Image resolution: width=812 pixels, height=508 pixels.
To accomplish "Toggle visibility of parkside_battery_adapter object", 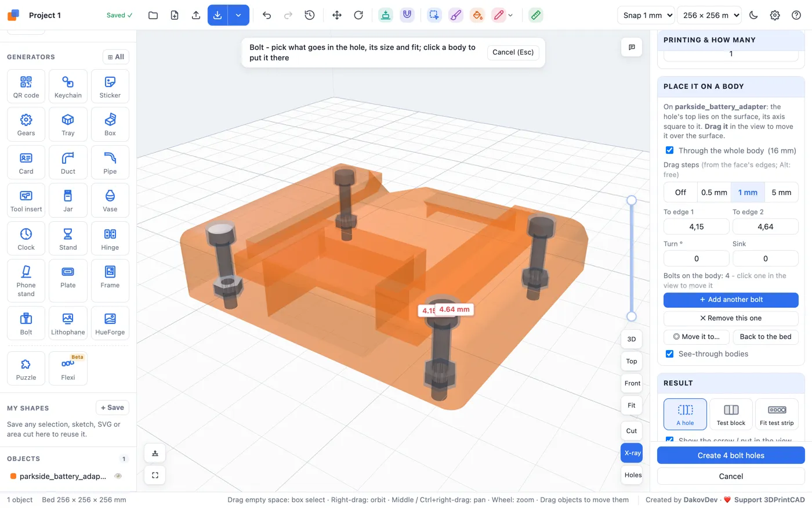I will click(118, 476).
